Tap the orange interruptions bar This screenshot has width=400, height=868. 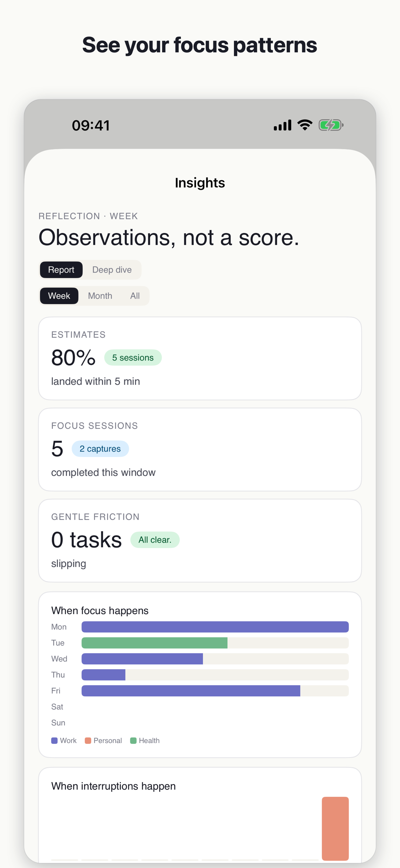coord(335,828)
